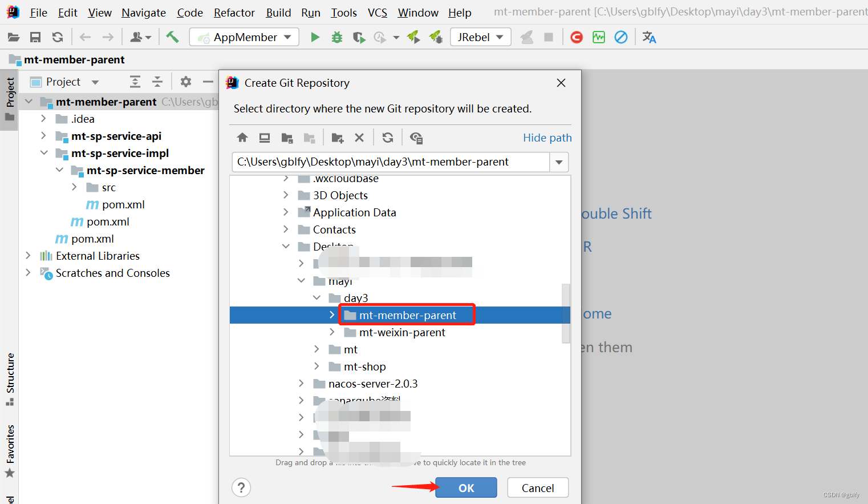Click the dialog tree vertical scrollbar
868x504 pixels.
(566, 313)
